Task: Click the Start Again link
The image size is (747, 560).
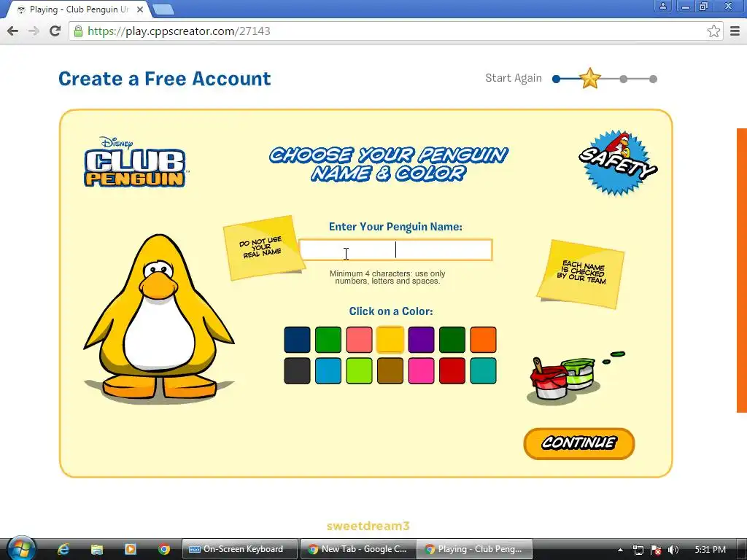Action: (x=513, y=78)
